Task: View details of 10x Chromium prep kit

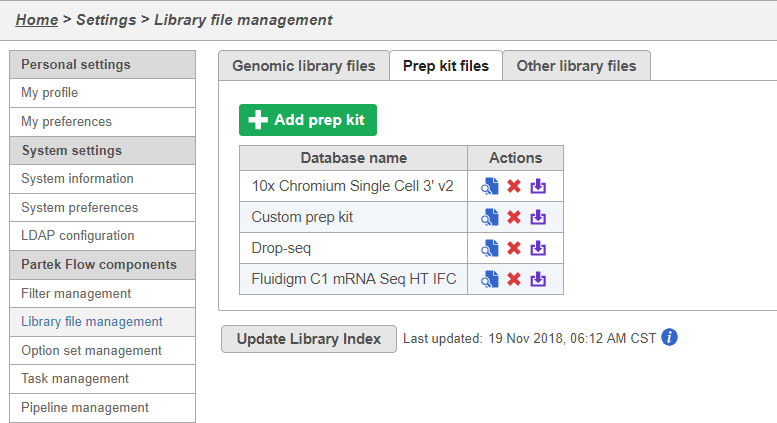Action: (490, 186)
